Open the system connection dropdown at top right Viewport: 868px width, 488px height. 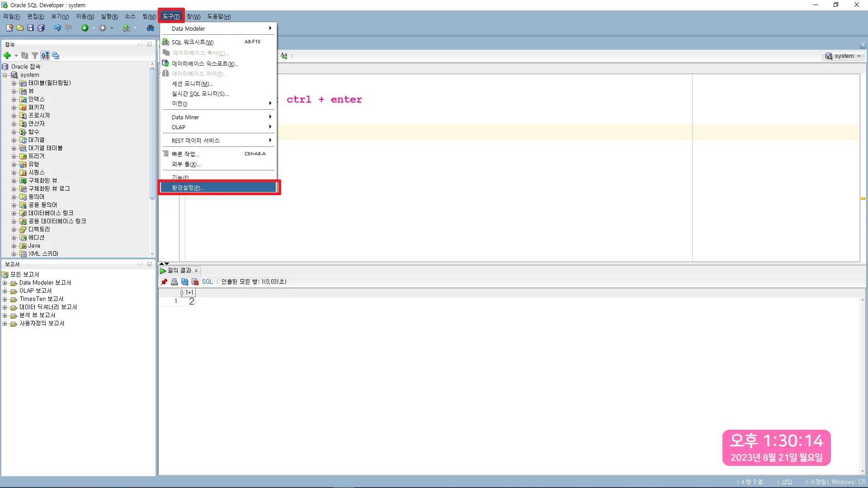(x=843, y=56)
